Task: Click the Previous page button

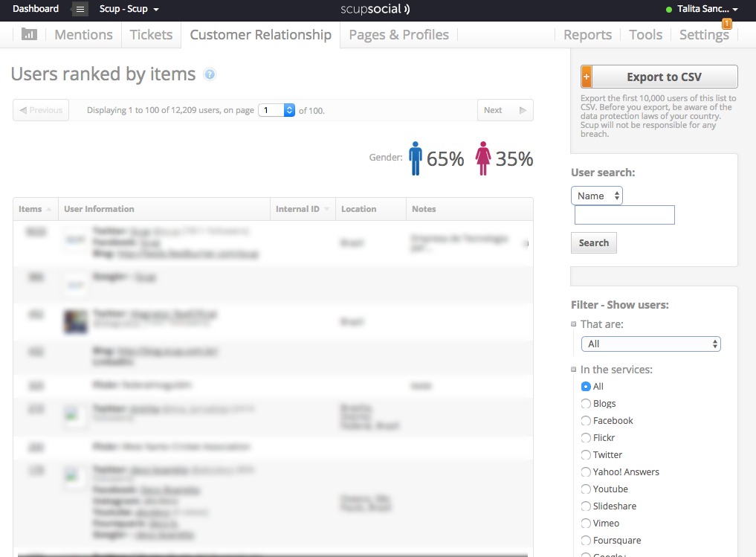Action: tap(41, 110)
